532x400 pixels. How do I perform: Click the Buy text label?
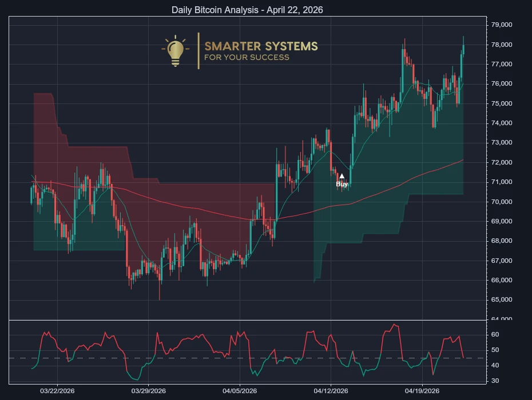(x=342, y=184)
